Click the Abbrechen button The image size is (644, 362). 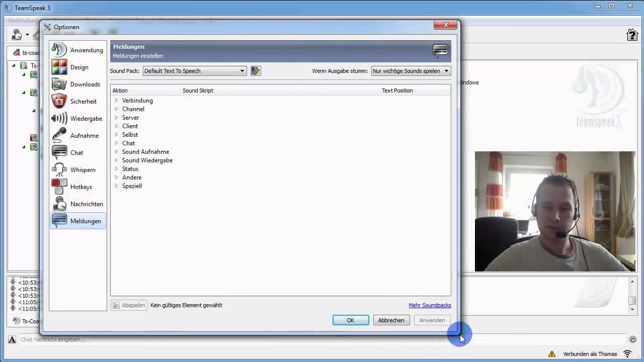tap(391, 320)
